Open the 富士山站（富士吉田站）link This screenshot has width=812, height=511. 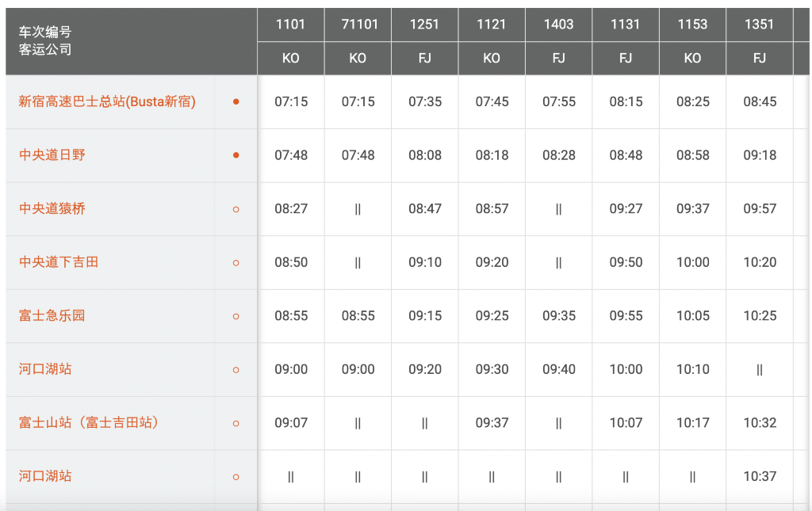click(x=89, y=423)
